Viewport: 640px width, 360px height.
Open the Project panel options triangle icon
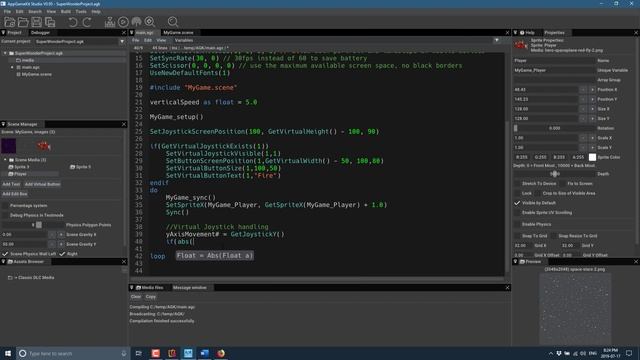pyautogui.click(x=3, y=32)
